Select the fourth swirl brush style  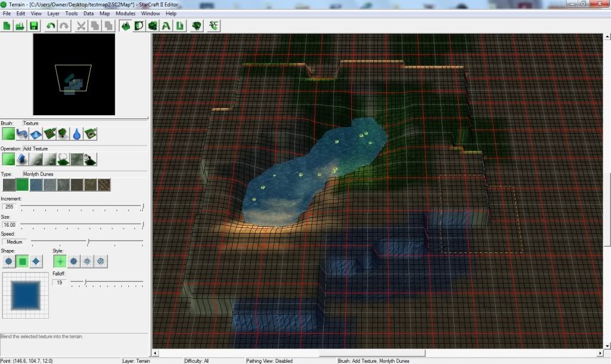(x=101, y=261)
